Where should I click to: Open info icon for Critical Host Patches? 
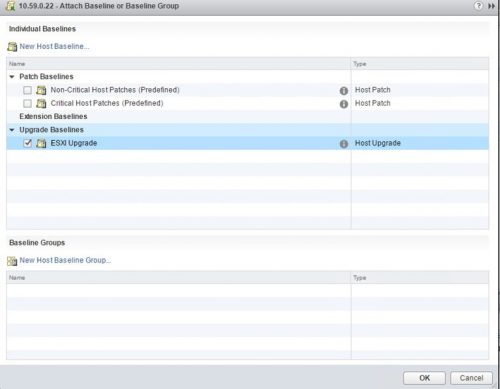[344, 104]
